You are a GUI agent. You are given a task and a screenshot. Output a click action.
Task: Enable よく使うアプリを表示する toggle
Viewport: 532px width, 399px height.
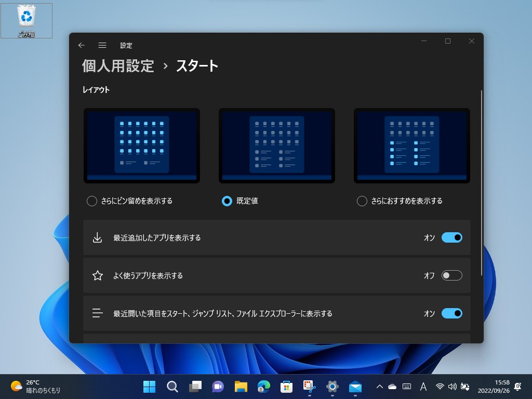click(x=451, y=275)
